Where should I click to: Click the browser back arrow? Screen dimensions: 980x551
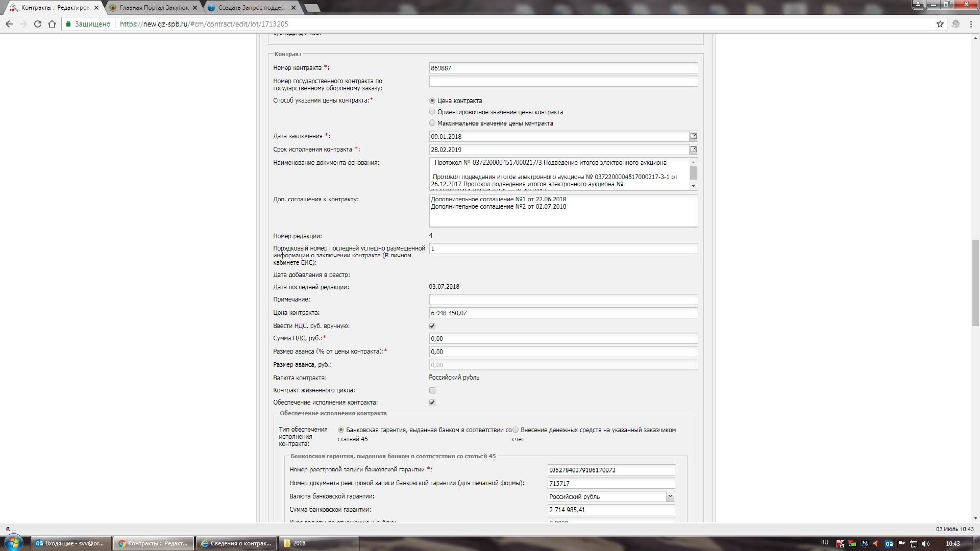tap(9, 24)
